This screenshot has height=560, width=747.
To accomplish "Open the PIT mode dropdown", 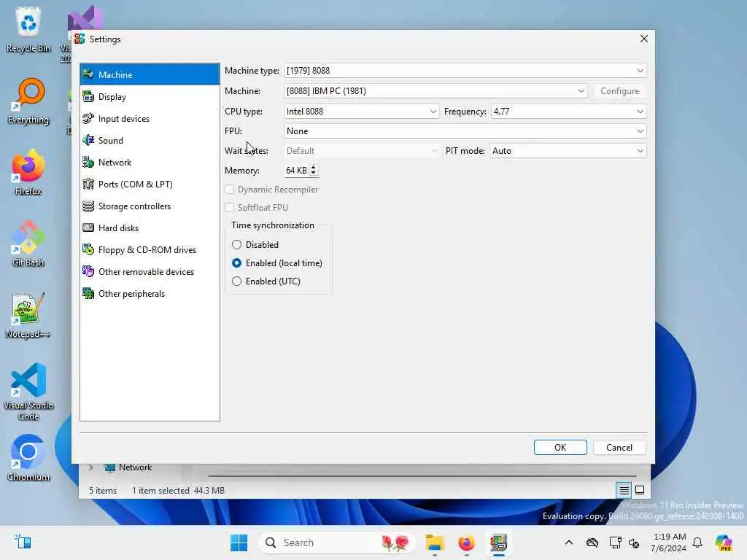I will 568,150.
